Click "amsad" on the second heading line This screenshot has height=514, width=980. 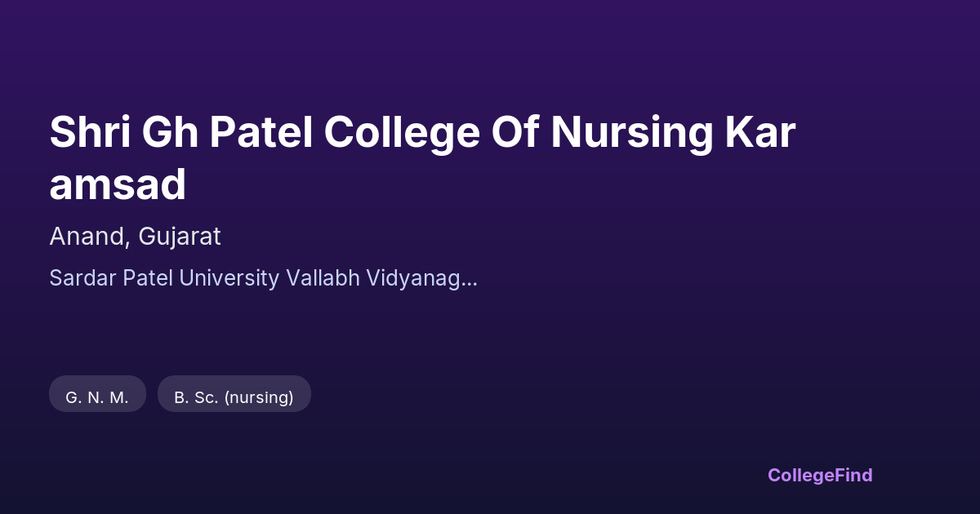pos(118,185)
